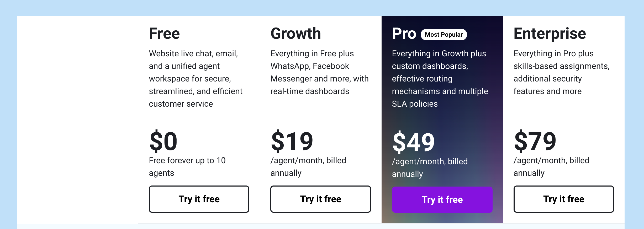Select the Growth plan heading

click(x=295, y=34)
